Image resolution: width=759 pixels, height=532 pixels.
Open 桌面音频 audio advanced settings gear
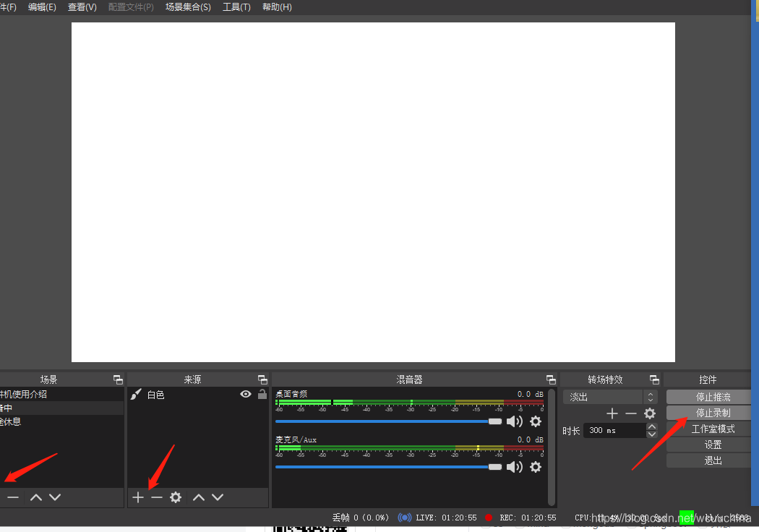pos(535,421)
